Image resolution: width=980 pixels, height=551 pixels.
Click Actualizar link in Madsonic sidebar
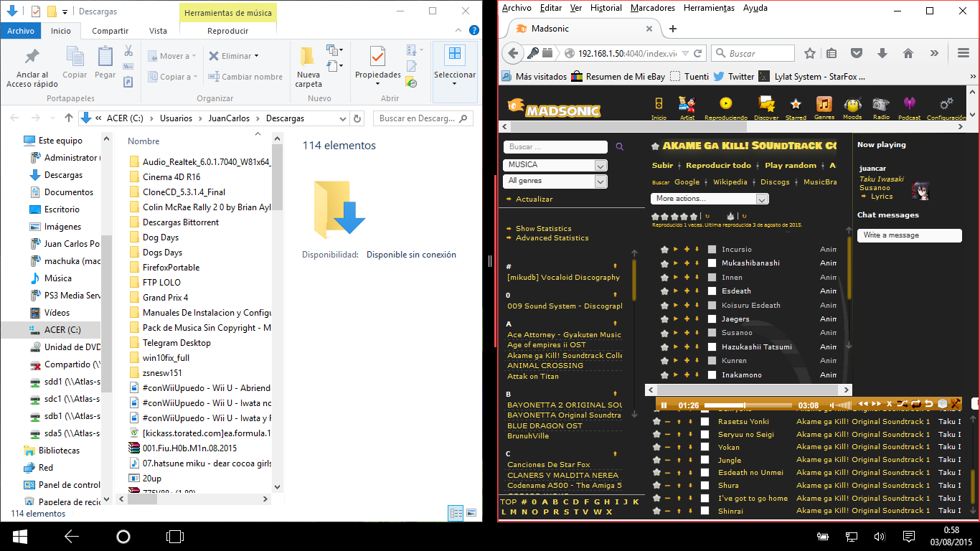click(534, 199)
